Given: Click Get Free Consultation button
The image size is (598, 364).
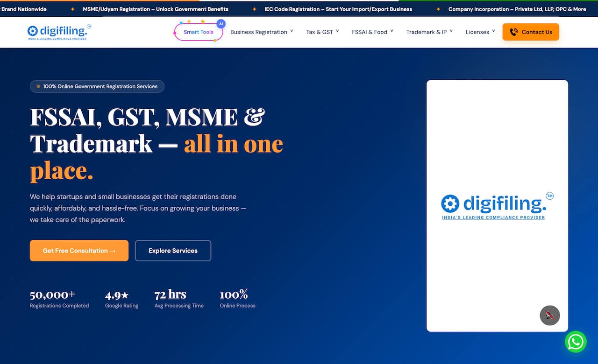Looking at the screenshot, I should [79, 251].
